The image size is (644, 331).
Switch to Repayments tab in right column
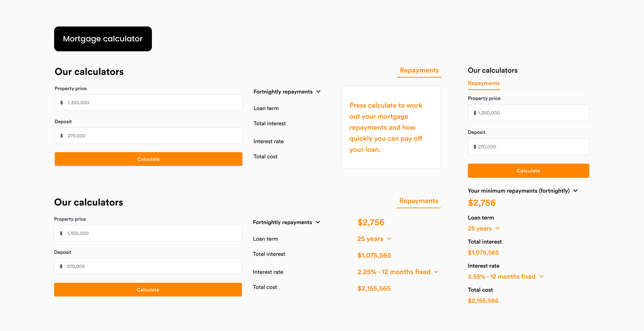tap(484, 84)
